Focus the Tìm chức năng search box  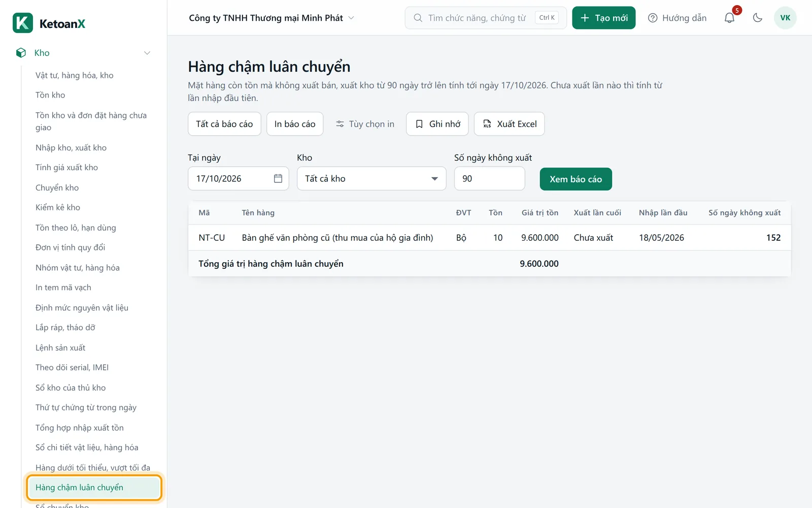pyautogui.click(x=486, y=18)
